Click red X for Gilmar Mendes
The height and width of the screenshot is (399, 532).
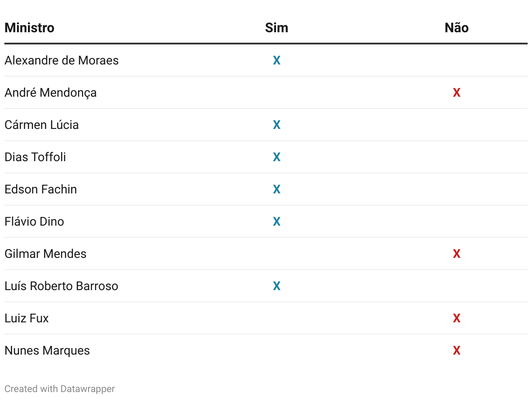457,254
